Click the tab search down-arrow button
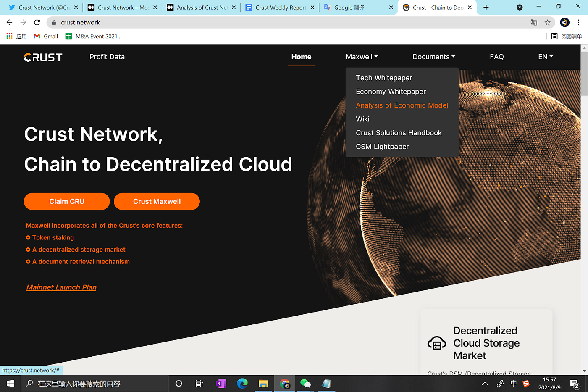 [520, 8]
